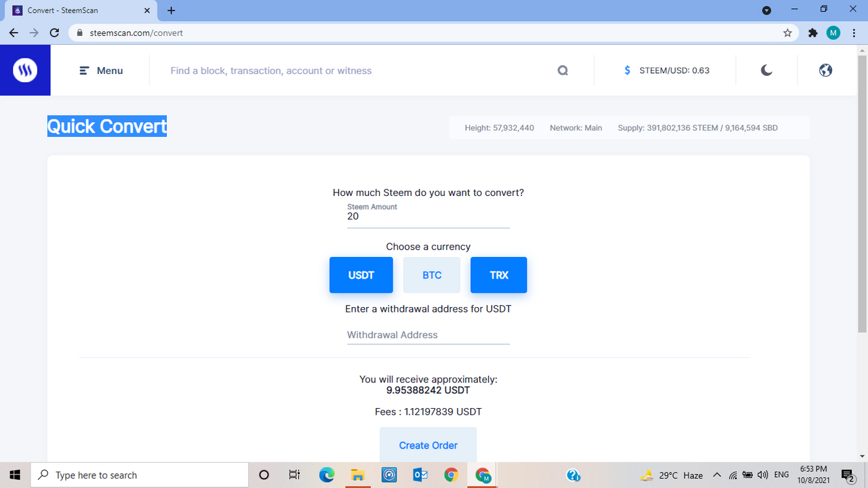The height and width of the screenshot is (488, 868).
Task: Open Chrome extensions puzzle icon
Action: coord(813,33)
